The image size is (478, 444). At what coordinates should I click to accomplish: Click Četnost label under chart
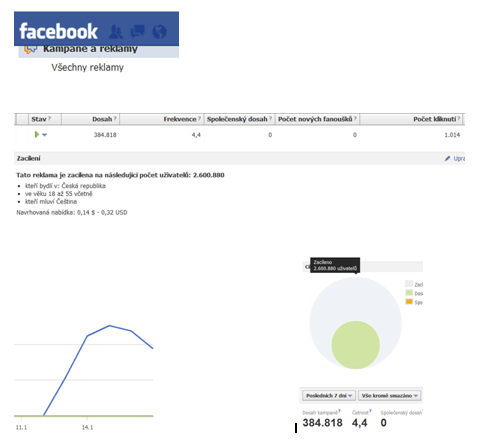click(360, 413)
